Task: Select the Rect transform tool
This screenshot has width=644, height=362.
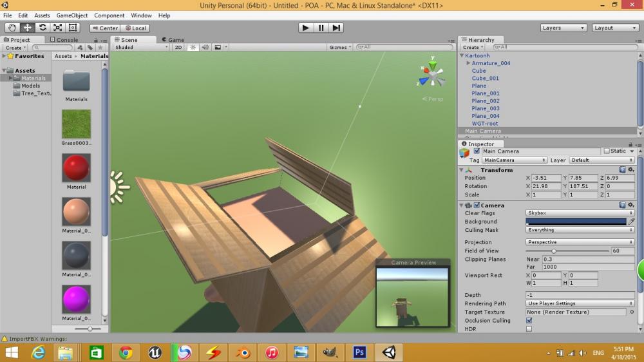Action: [73, 28]
